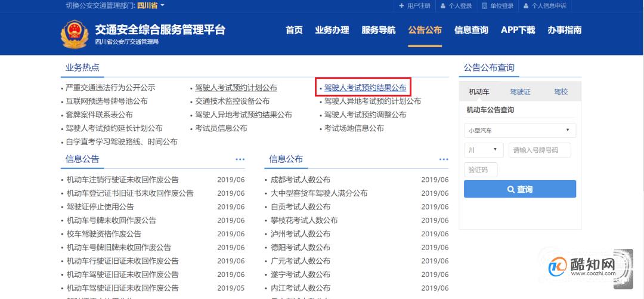This screenshot has height=299, width=644.
Task: Open 广元考试人数公布
Action: click(x=300, y=261)
